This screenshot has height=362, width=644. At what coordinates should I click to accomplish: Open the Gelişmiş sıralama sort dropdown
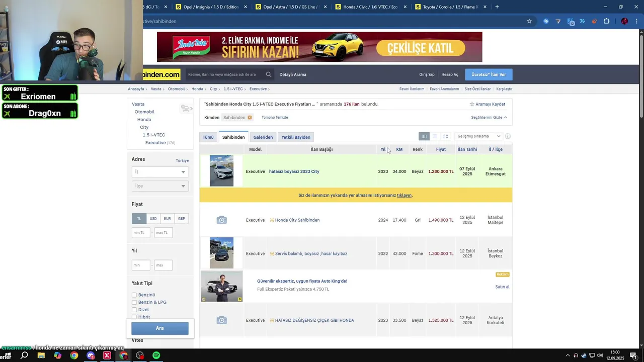coord(478,136)
